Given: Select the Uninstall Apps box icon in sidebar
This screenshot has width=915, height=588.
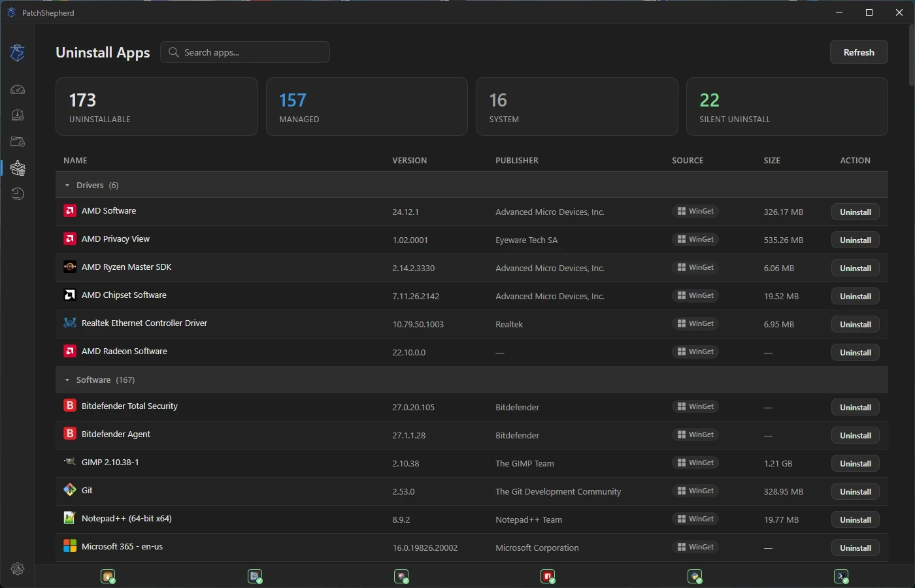Looking at the screenshot, I should point(18,168).
